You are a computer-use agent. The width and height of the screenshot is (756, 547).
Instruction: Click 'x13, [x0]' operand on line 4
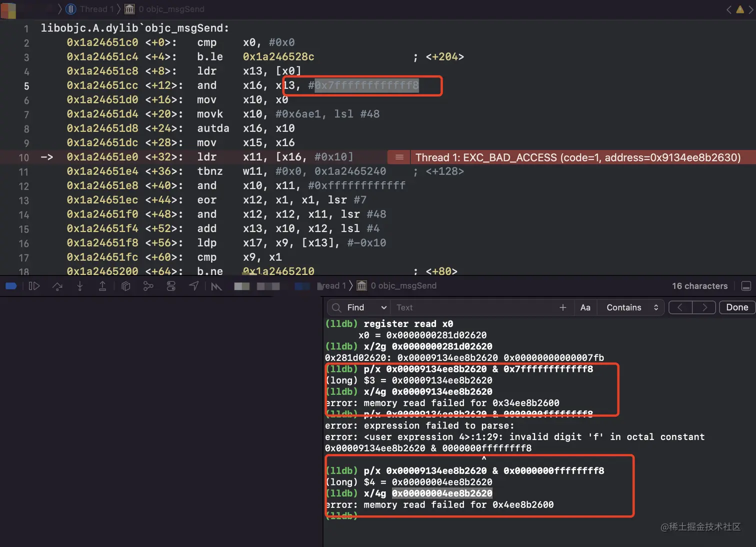[272, 71]
